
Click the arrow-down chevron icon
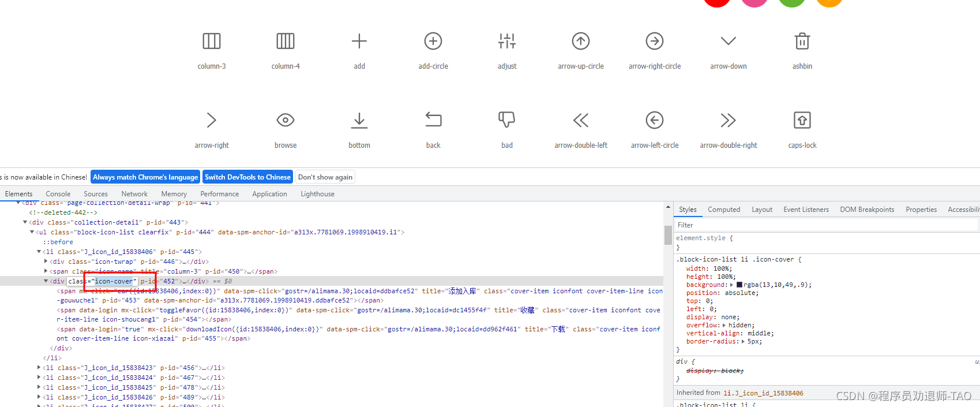(729, 41)
